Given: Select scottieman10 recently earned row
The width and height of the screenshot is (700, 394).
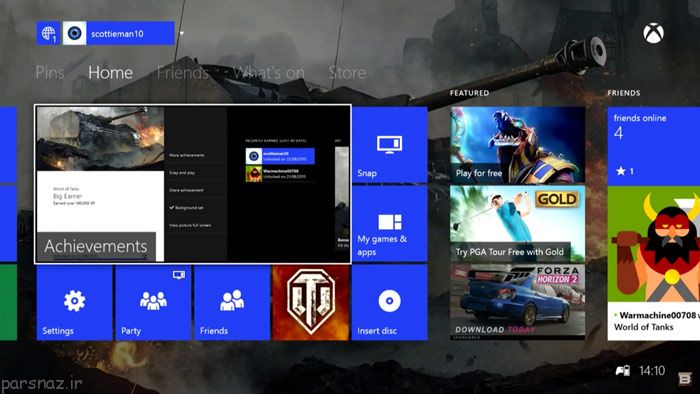Looking at the screenshot, I should coord(280,156).
